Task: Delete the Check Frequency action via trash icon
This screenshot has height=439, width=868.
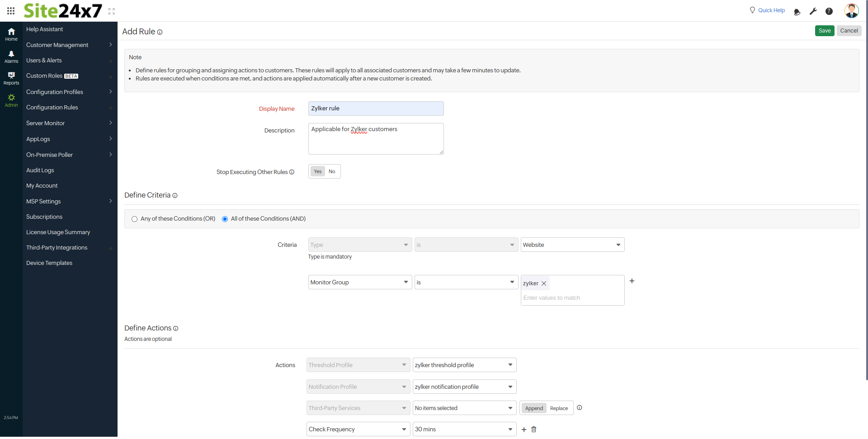Action: [x=533, y=429]
